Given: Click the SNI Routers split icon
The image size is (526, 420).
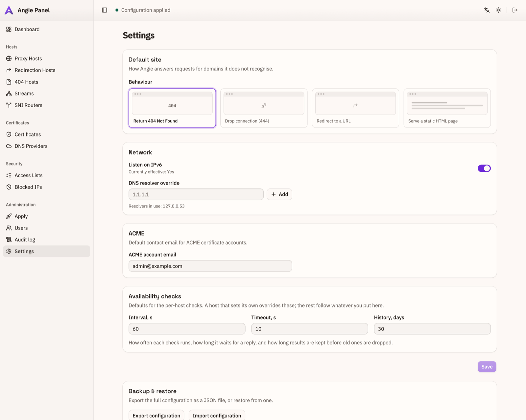Looking at the screenshot, I should pyautogui.click(x=9, y=105).
